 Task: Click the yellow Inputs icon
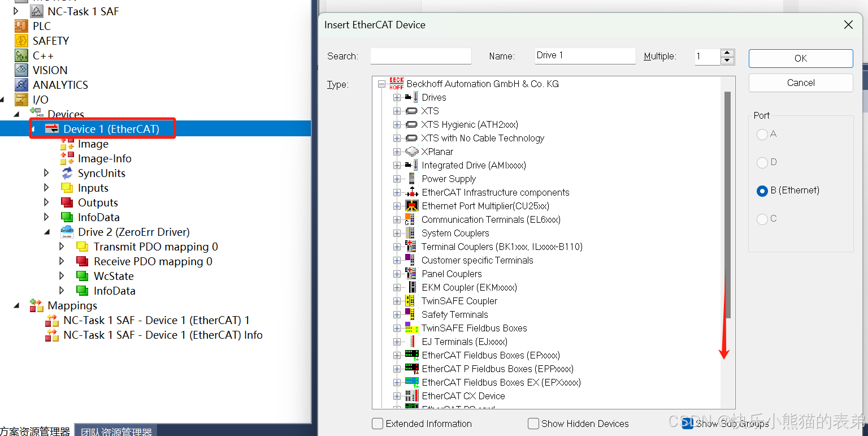click(x=67, y=188)
